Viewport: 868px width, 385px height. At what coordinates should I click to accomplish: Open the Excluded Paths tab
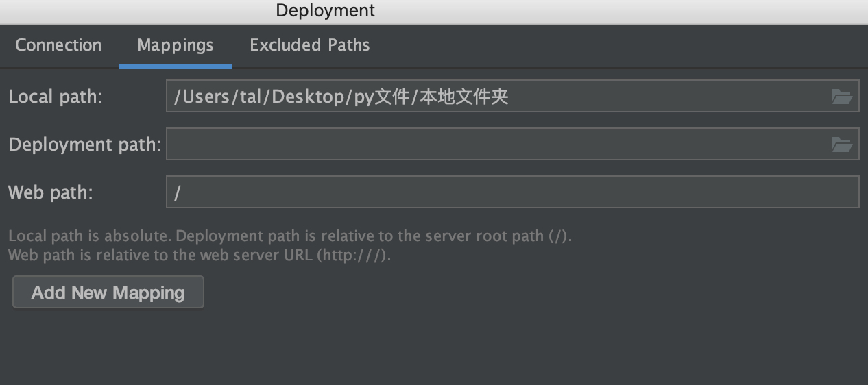tap(309, 45)
